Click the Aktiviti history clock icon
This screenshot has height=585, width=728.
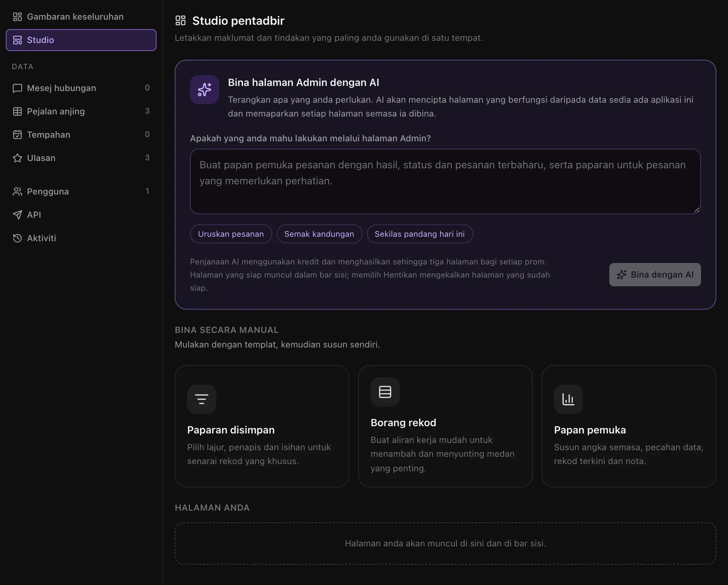[x=17, y=238]
